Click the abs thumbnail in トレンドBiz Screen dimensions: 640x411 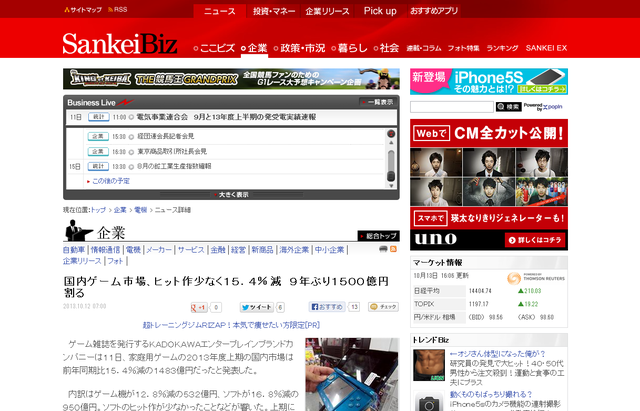429,365
